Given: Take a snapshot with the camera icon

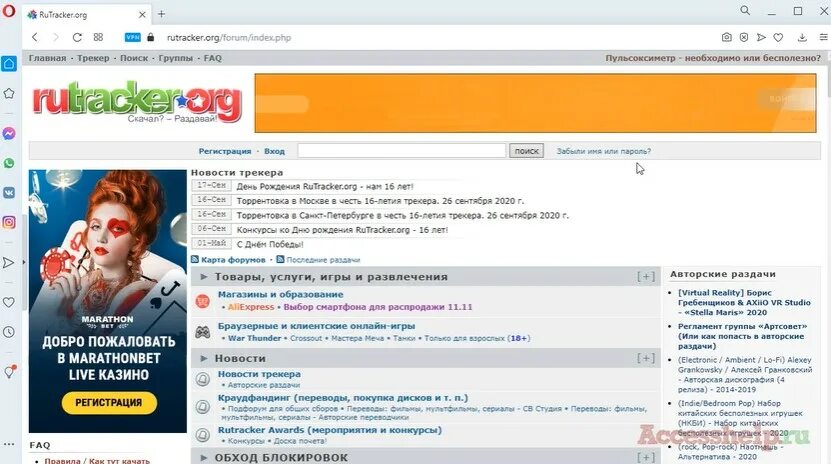Looking at the screenshot, I should click(x=727, y=37).
